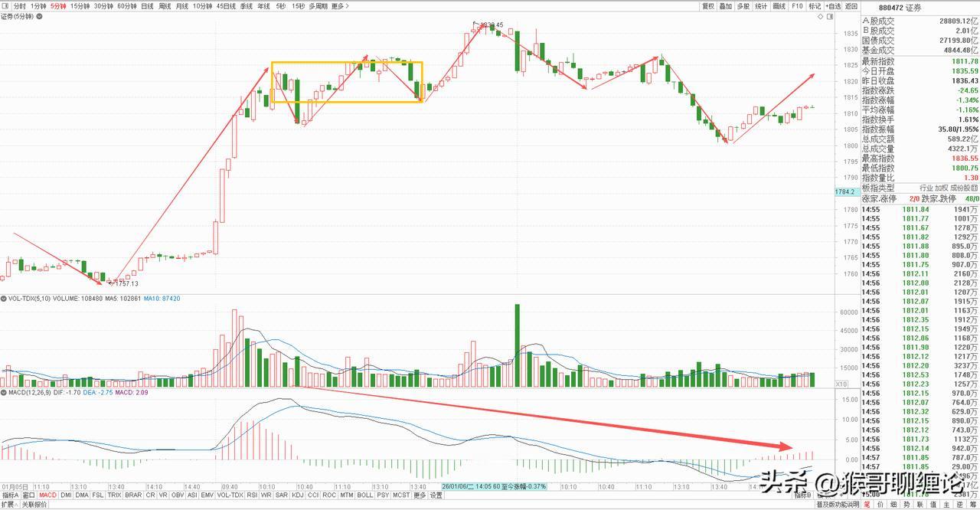Select the 笔 tick tab at bottom right

point(867,505)
